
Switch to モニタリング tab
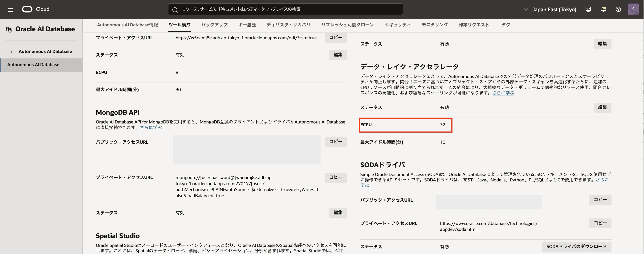tap(435, 25)
